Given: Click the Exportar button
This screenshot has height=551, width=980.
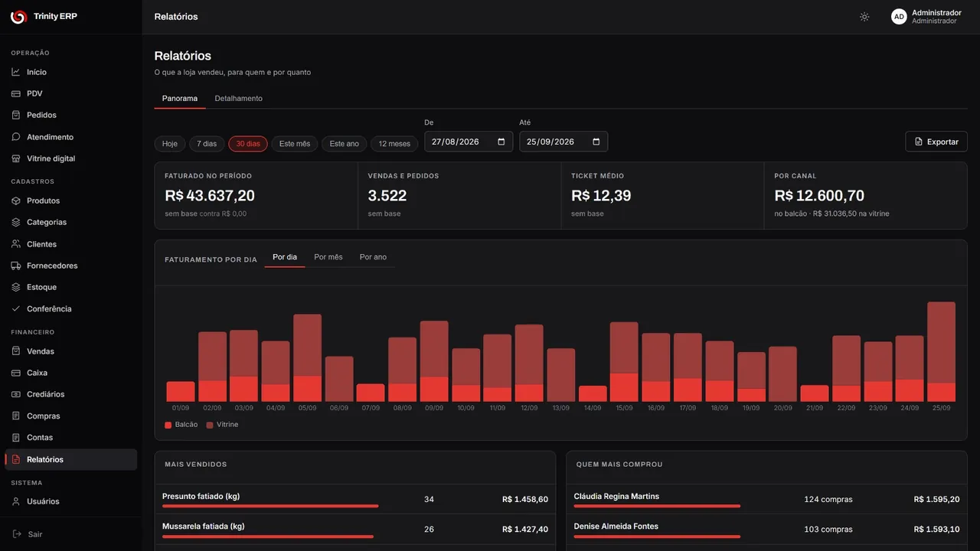Looking at the screenshot, I should (936, 142).
